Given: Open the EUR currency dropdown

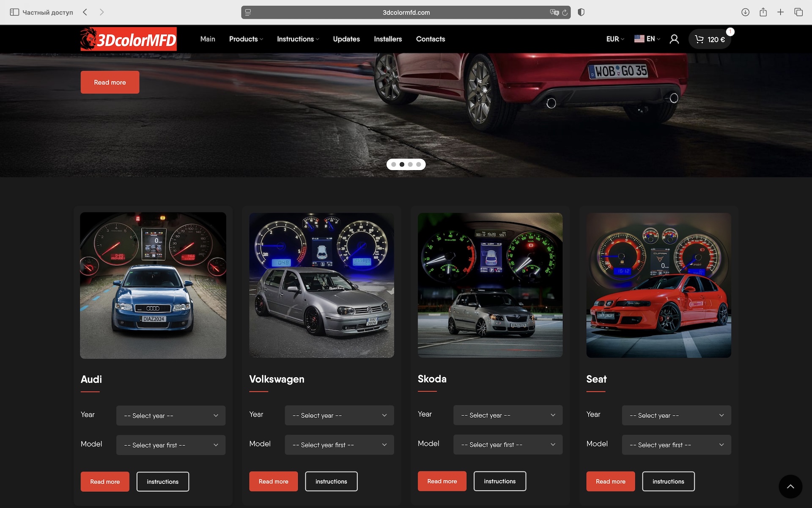Looking at the screenshot, I should (x=615, y=39).
